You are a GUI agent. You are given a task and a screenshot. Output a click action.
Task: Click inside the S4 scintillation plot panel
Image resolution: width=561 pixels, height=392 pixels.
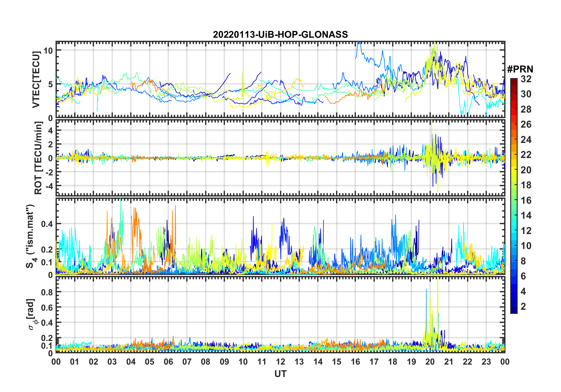click(x=280, y=236)
